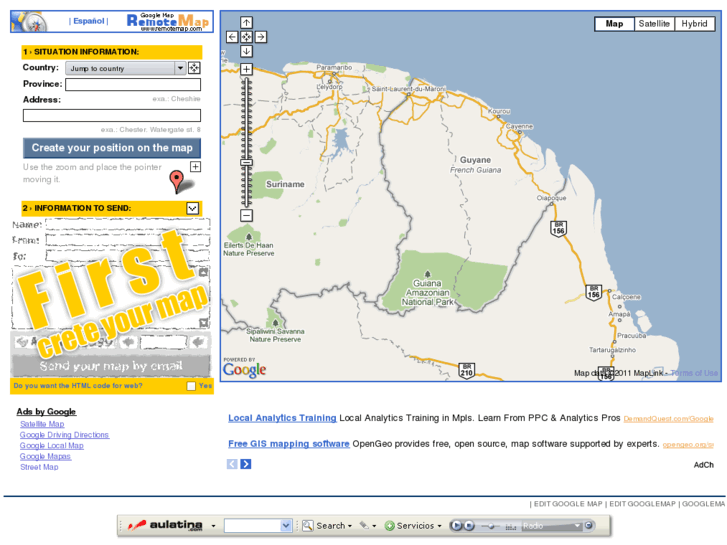727x545 pixels.
Task: Zoom out the map with minus button
Action: tap(246, 215)
